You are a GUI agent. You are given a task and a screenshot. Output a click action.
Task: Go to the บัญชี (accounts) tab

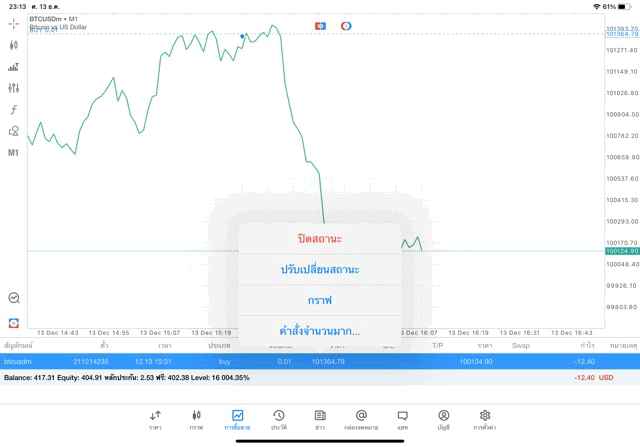coord(443,419)
